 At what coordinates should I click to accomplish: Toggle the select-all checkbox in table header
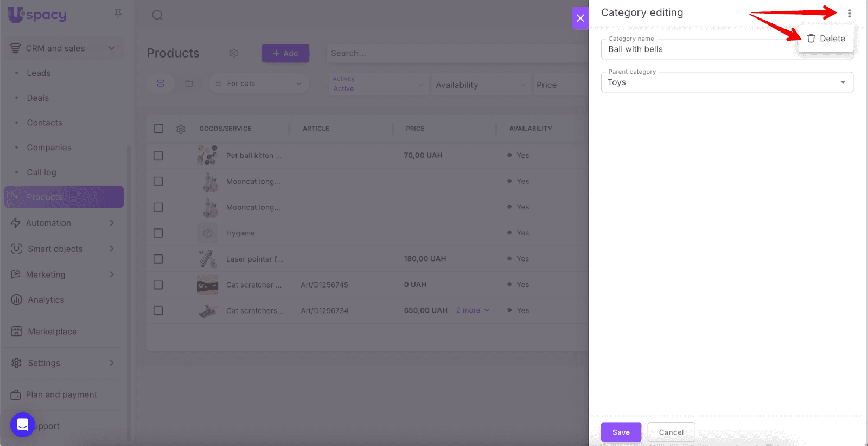[x=158, y=129]
